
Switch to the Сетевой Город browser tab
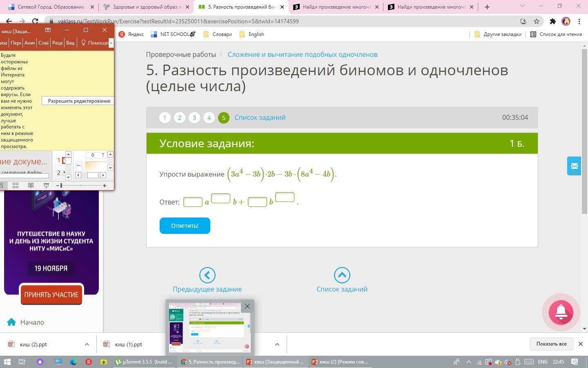pos(48,7)
